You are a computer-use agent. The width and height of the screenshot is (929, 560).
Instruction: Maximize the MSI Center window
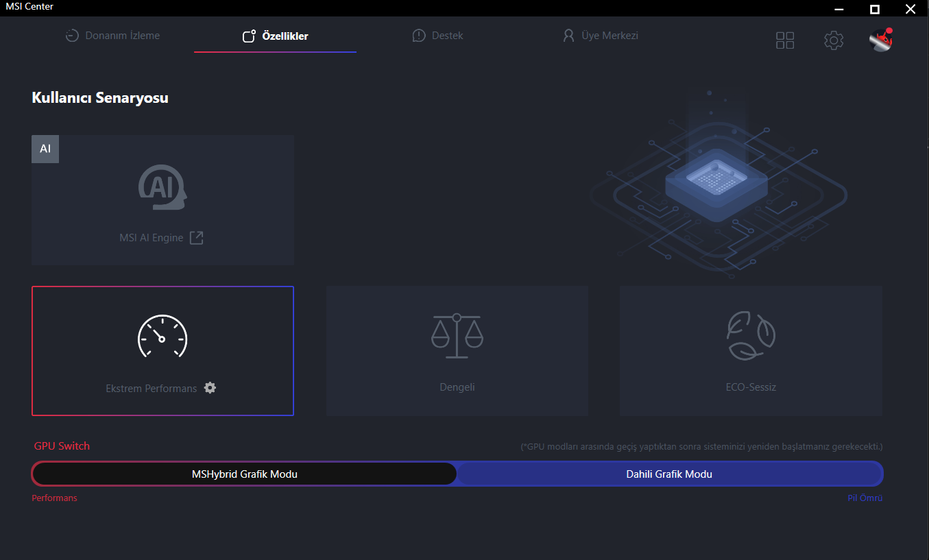pos(875,9)
